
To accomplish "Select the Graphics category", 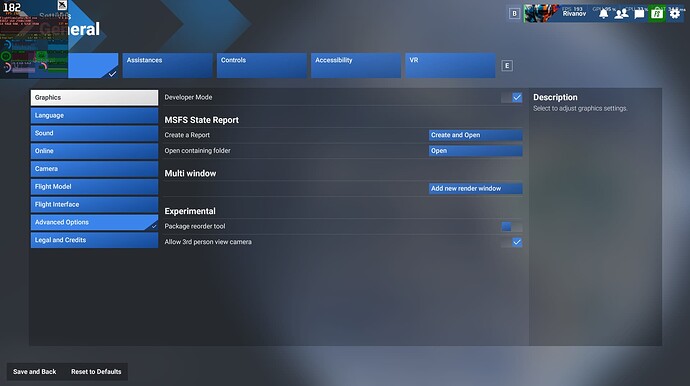I will [94, 98].
